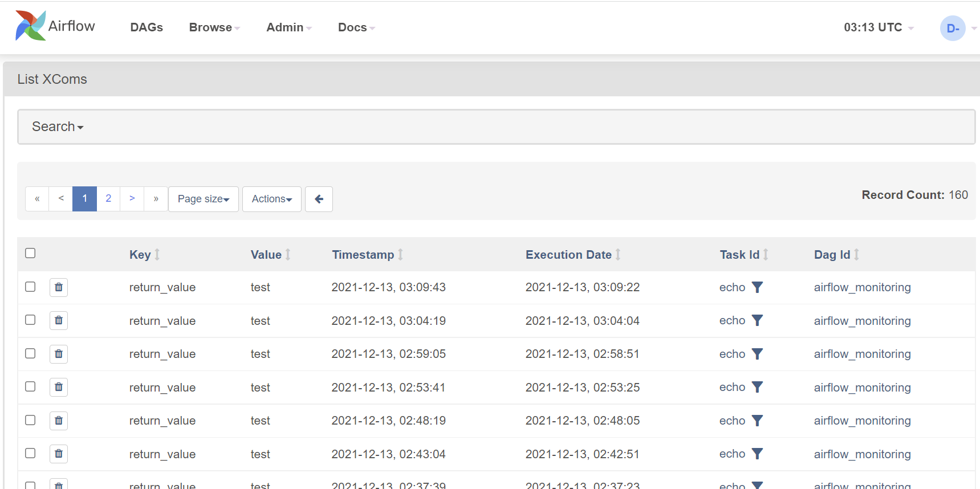Jump to first page with « button
980x489 pixels.
pos(37,199)
